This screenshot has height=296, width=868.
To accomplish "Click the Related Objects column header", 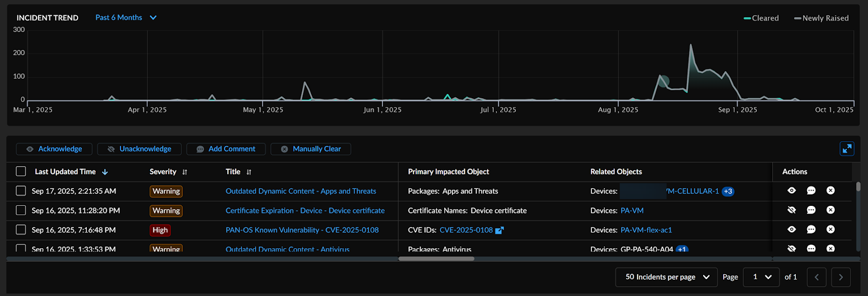I will point(616,172).
